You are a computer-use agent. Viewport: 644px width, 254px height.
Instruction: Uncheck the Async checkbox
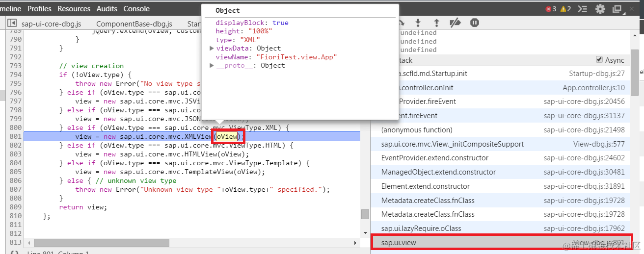(x=599, y=60)
